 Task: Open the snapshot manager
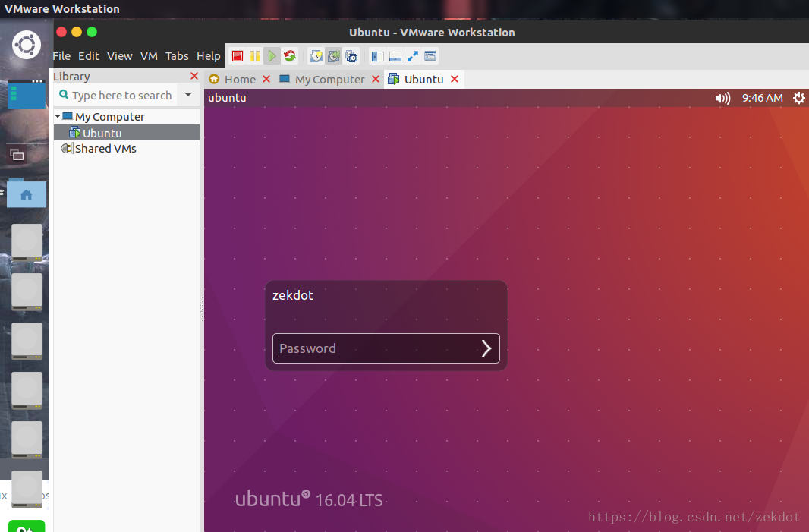[351, 56]
